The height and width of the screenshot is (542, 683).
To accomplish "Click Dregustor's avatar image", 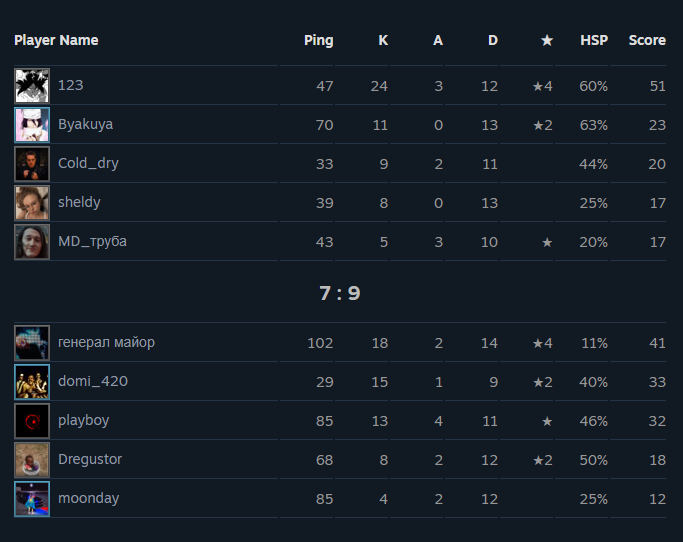I will click(32, 460).
